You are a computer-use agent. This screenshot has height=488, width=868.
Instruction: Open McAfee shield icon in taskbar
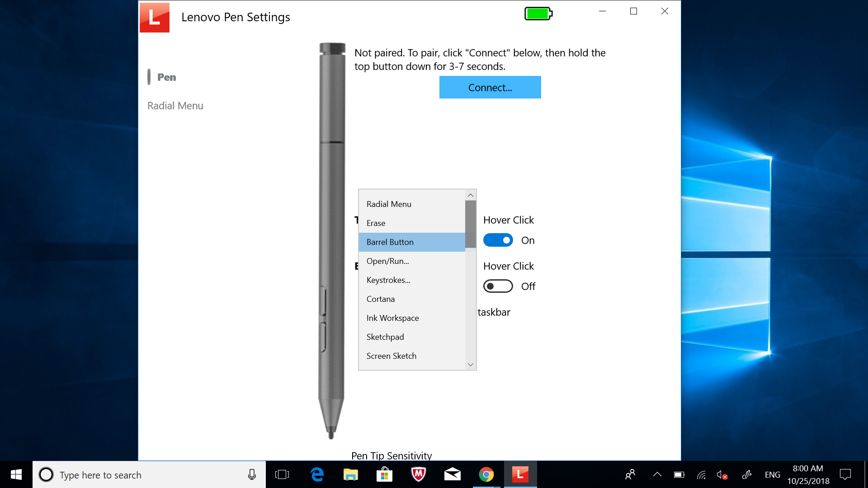(x=418, y=474)
